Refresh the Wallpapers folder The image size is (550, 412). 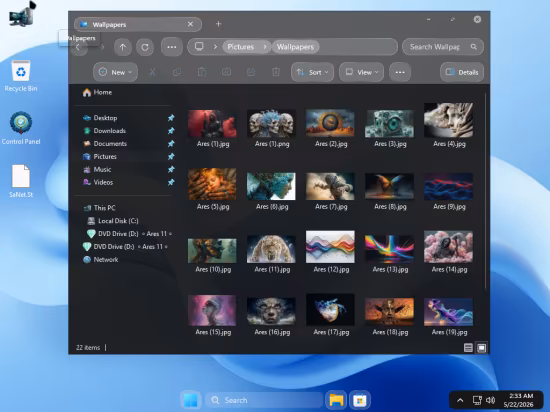[145, 47]
